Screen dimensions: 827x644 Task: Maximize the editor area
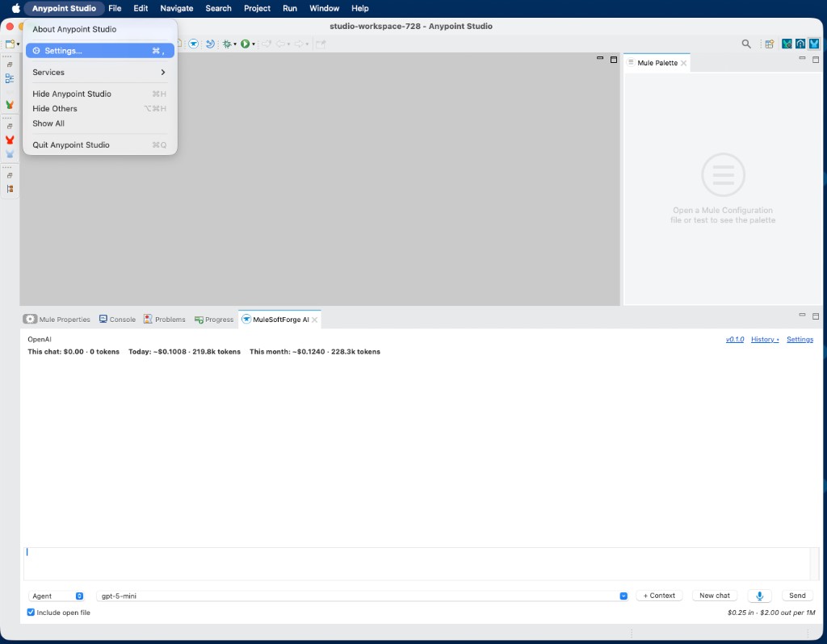[614, 60]
